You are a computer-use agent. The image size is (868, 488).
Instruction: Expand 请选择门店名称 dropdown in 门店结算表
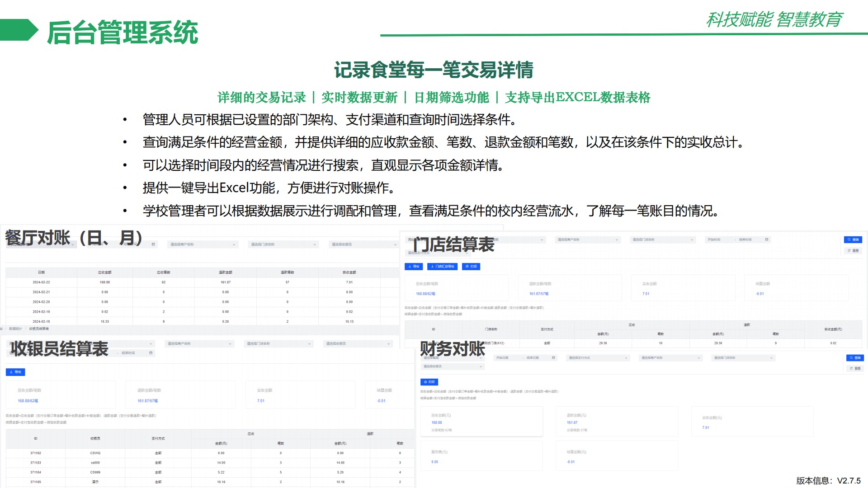click(x=662, y=239)
